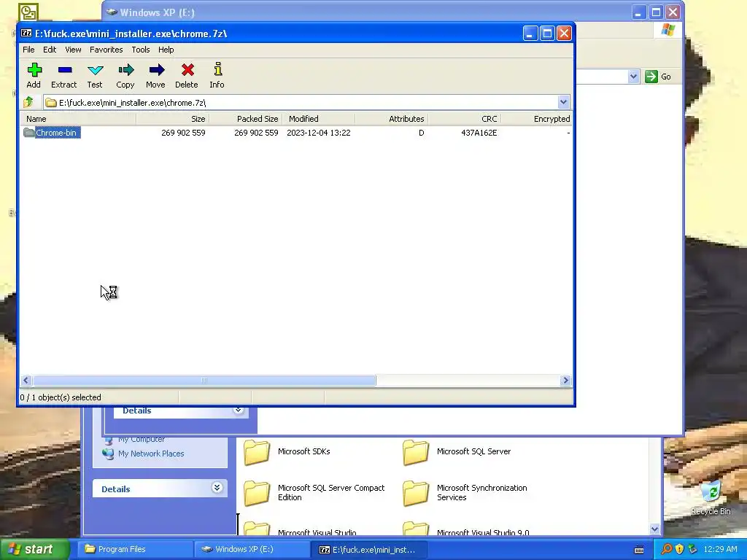This screenshot has height=560, width=747.
Task: Sort by Encrypted column header
Action: point(536,119)
